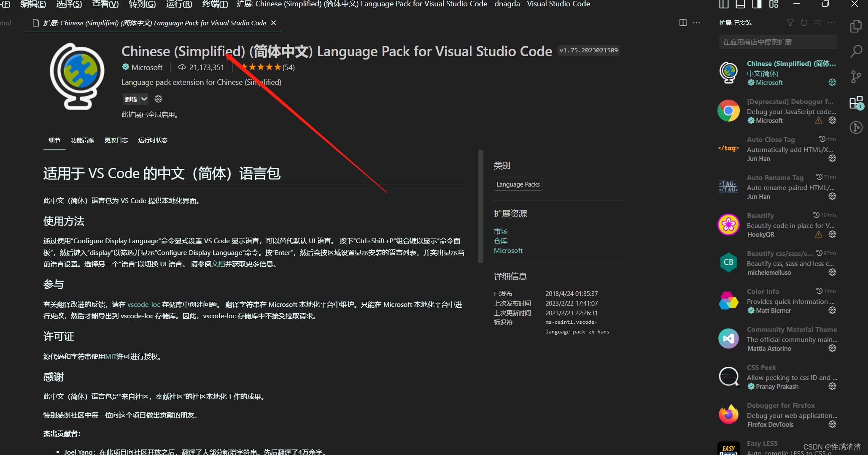Switch to the 更改日志 tab
Viewport: 868px width, 455px height.
(116, 140)
